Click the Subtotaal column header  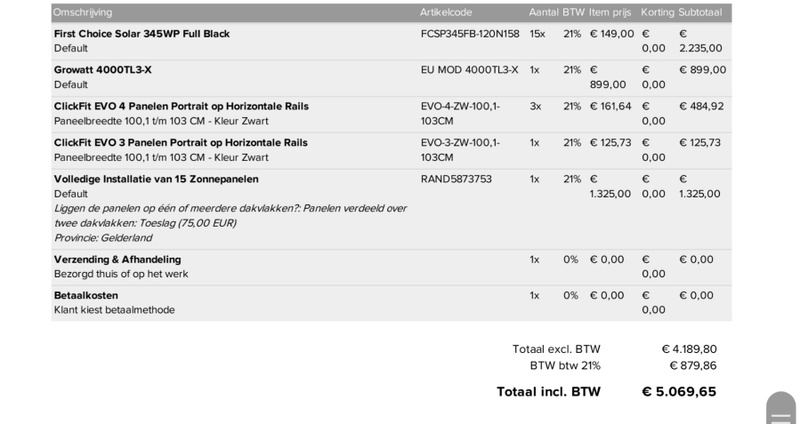704,12
